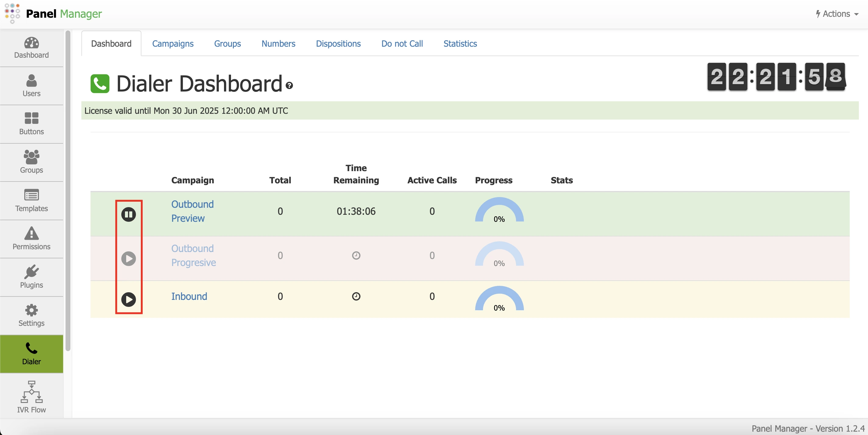Open the Outbound Preview campaign details
This screenshot has width=868, height=435.
coord(192,211)
